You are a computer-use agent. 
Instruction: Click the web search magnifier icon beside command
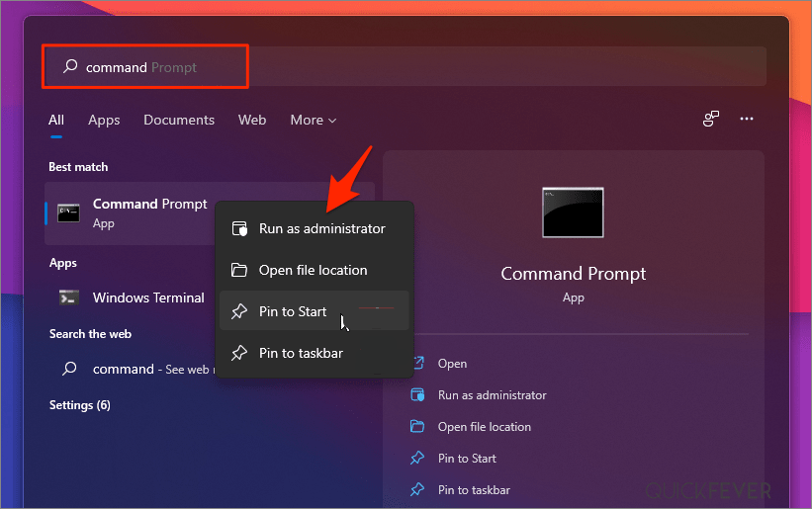[69, 369]
